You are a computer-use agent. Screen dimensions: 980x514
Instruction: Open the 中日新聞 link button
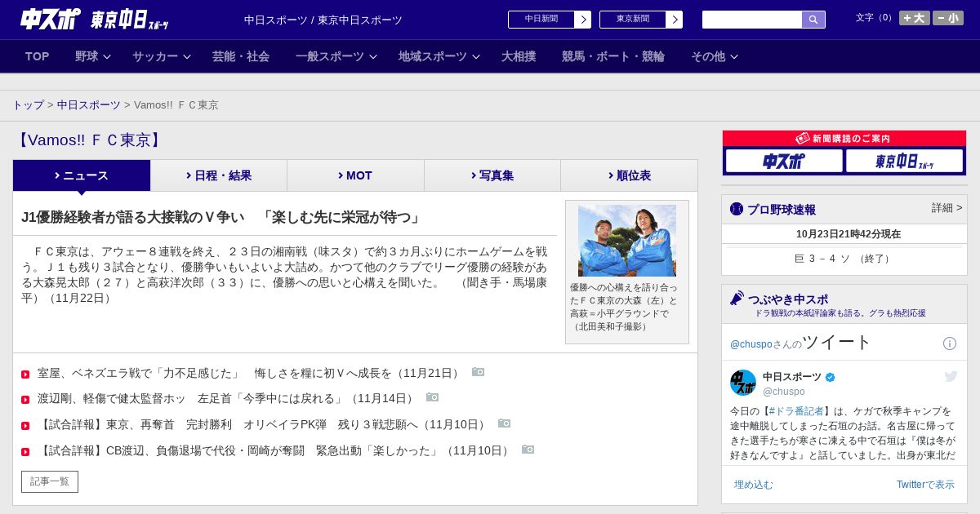(x=550, y=20)
